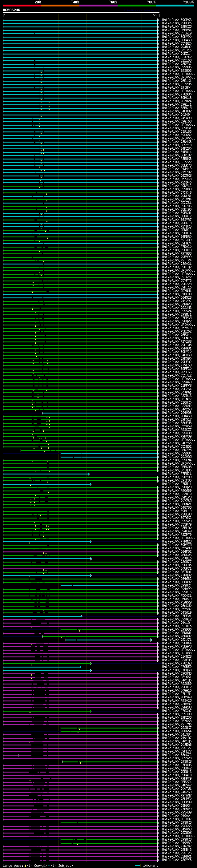Select hit label UniRef100_Q41493
Image resolution: width=197 pixels, height=868 pixels.
tap(177, 118)
